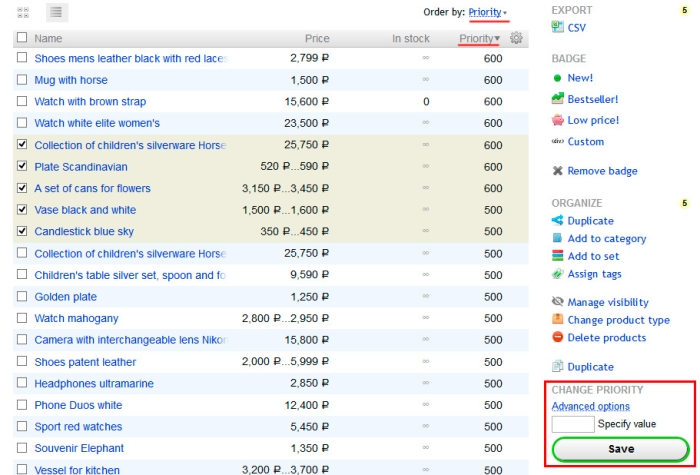Choose Add to category
Viewport: 700px width, 475px height.
point(606,239)
